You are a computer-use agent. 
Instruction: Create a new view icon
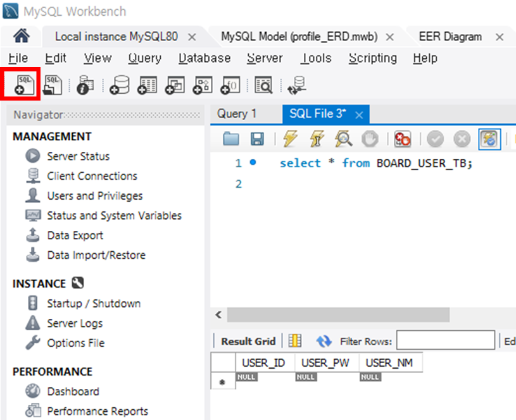point(174,85)
